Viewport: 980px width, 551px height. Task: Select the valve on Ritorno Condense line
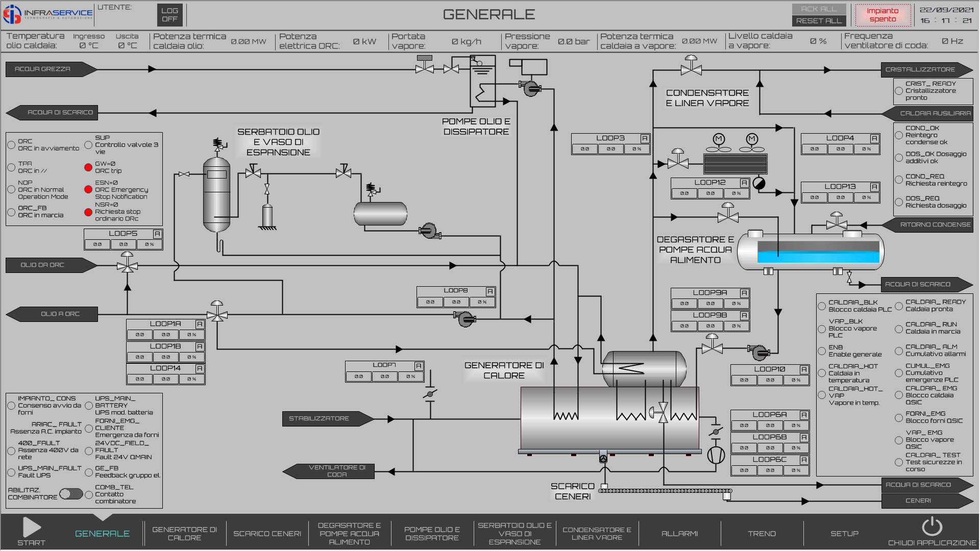(x=837, y=222)
